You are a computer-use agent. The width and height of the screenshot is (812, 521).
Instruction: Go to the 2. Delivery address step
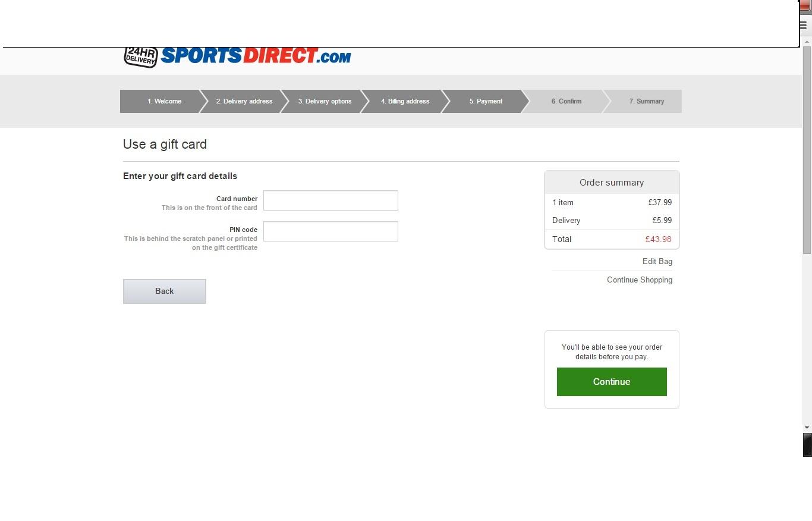(x=244, y=101)
